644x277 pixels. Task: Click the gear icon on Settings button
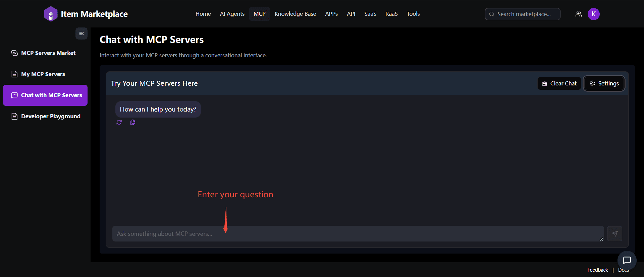click(592, 83)
